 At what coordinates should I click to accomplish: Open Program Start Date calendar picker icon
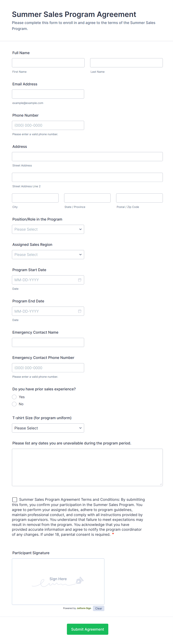80,280
